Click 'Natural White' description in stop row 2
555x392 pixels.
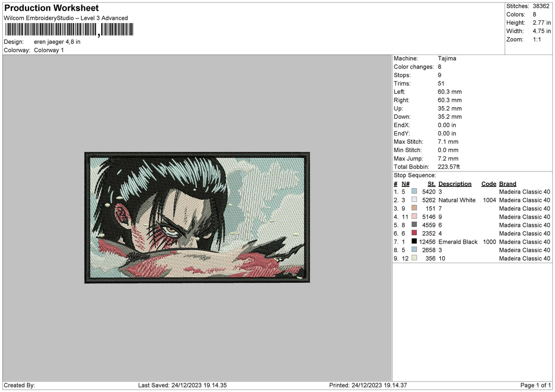[x=457, y=200]
